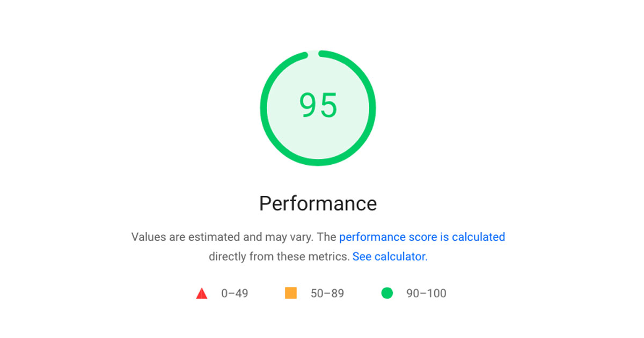
Task: Click the digit 5 of the score
Action: (328, 105)
